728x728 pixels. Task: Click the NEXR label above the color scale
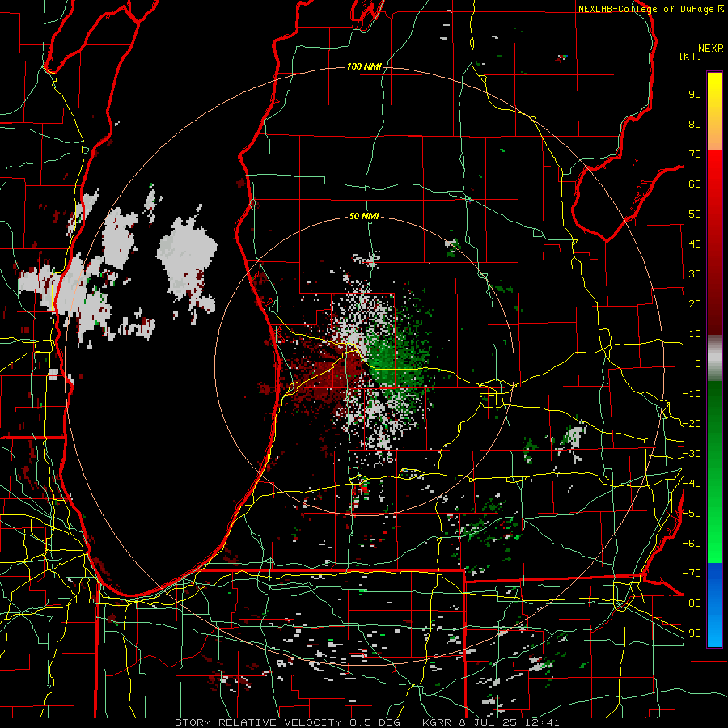pos(710,49)
